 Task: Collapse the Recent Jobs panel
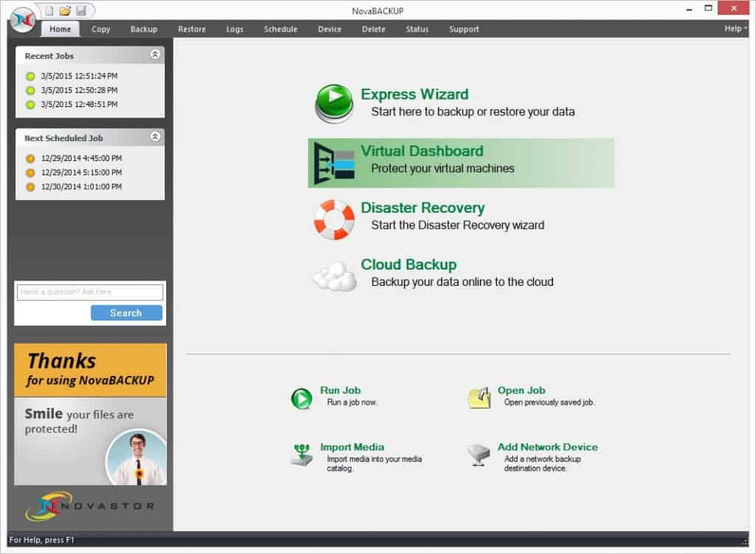155,54
